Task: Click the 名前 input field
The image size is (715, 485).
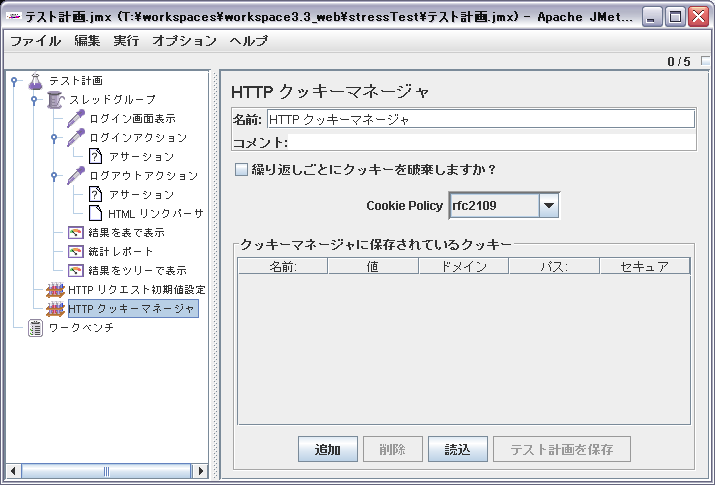Action: (480, 119)
